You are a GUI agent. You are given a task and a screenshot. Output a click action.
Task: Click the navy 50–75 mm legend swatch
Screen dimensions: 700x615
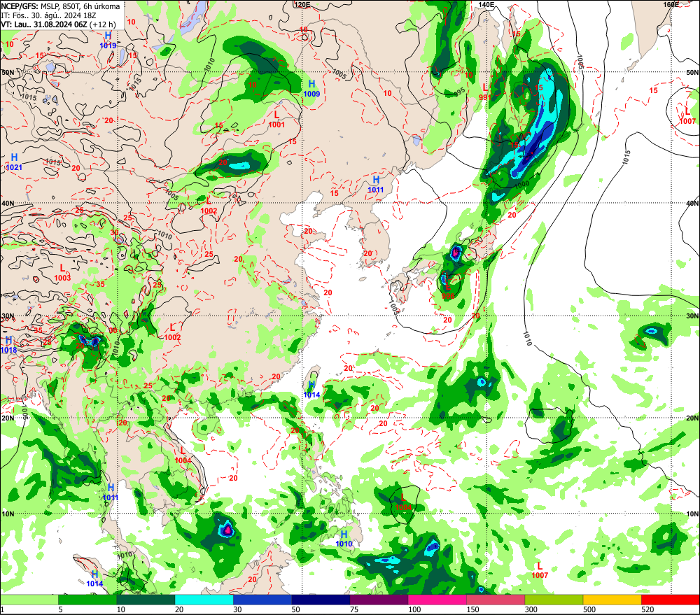coord(321,600)
